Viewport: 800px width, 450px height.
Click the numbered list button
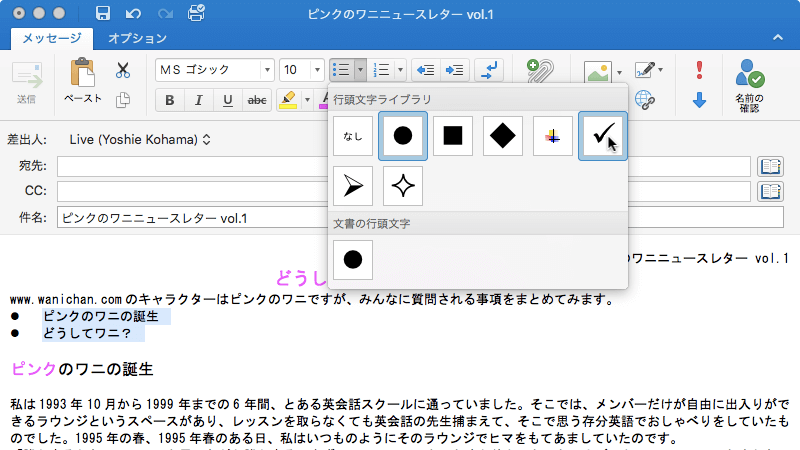(381, 70)
